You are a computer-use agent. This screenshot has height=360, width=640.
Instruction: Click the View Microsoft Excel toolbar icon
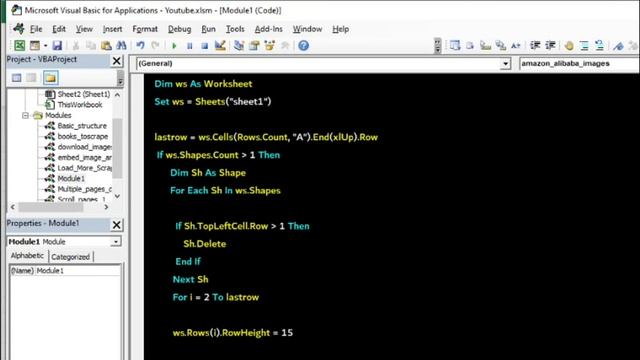(19, 45)
